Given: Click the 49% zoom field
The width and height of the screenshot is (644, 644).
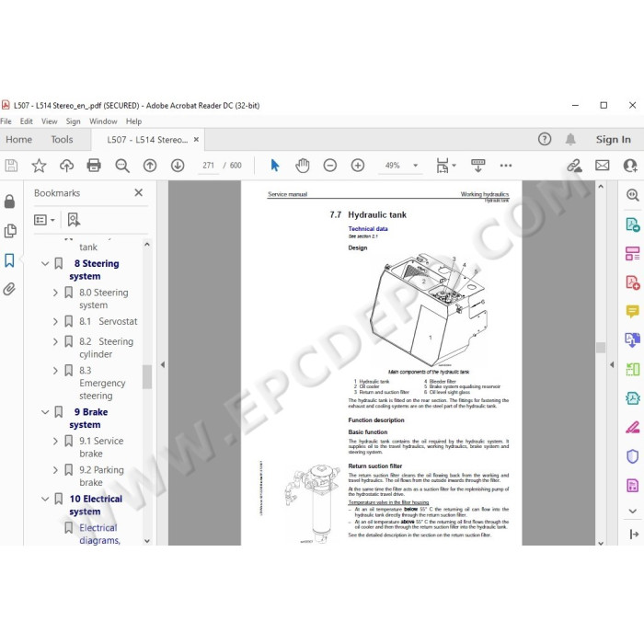Looking at the screenshot, I should (x=392, y=166).
